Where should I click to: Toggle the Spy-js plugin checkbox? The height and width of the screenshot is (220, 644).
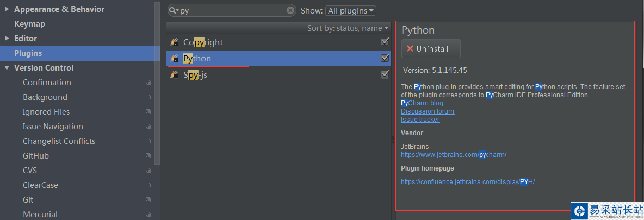click(385, 74)
